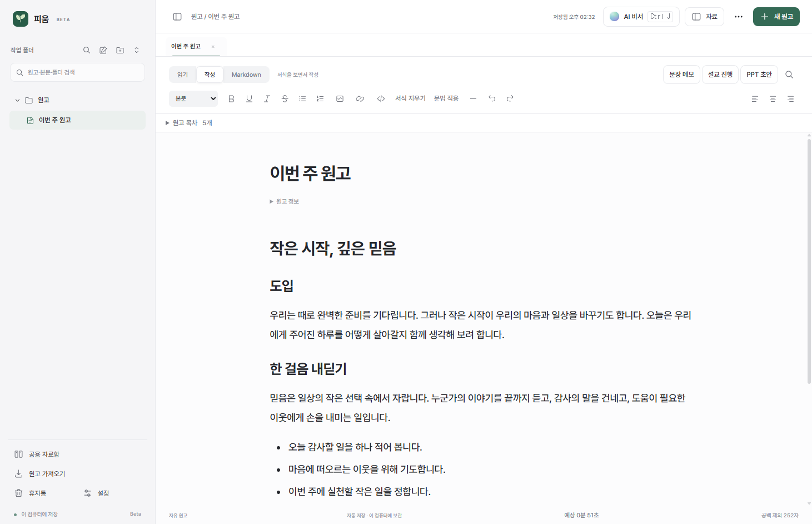812x524 pixels.
Task: Align text left
Action: (755, 98)
